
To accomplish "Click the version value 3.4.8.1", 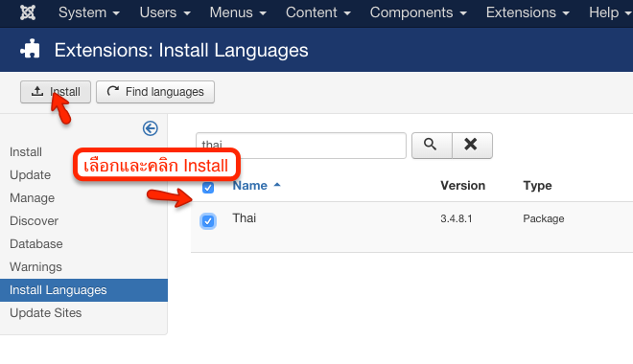I will 457,219.
